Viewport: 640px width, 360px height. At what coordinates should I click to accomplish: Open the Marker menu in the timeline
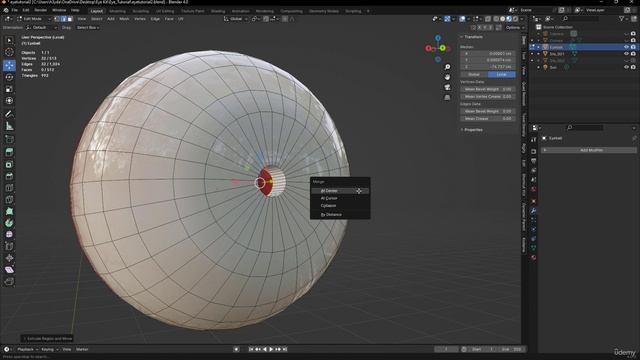point(82,349)
